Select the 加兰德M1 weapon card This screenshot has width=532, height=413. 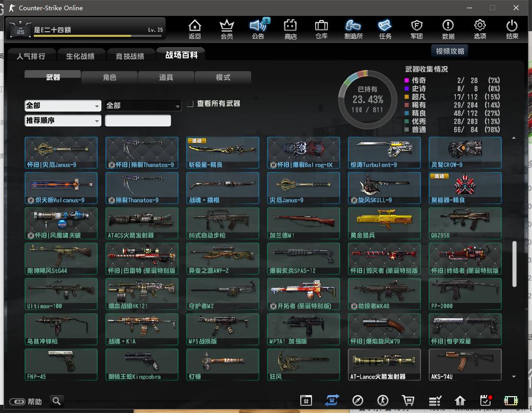tap(304, 223)
